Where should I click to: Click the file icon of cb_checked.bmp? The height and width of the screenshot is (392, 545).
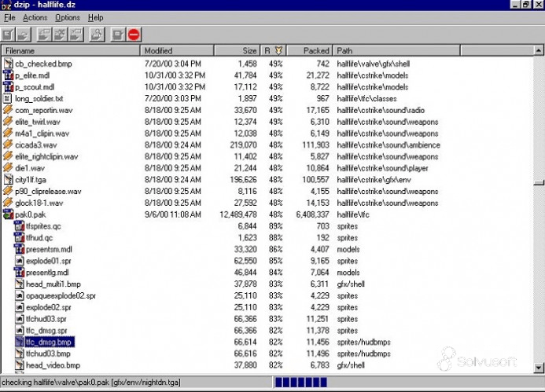tap(9, 64)
